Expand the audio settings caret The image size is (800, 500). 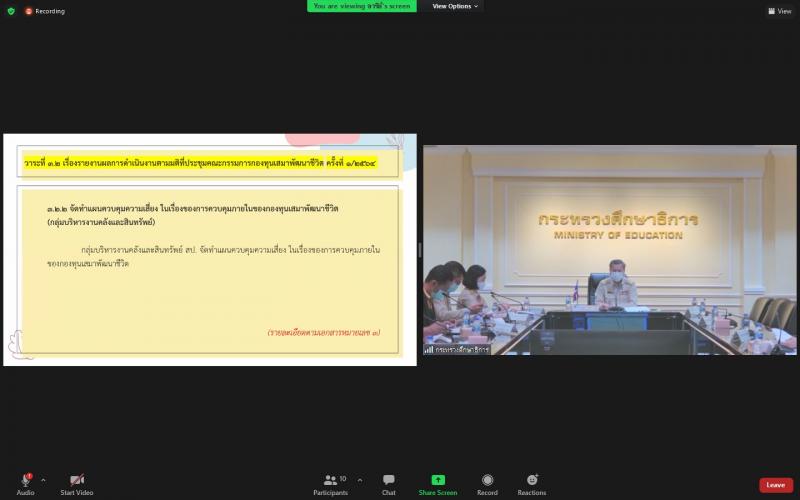43,480
